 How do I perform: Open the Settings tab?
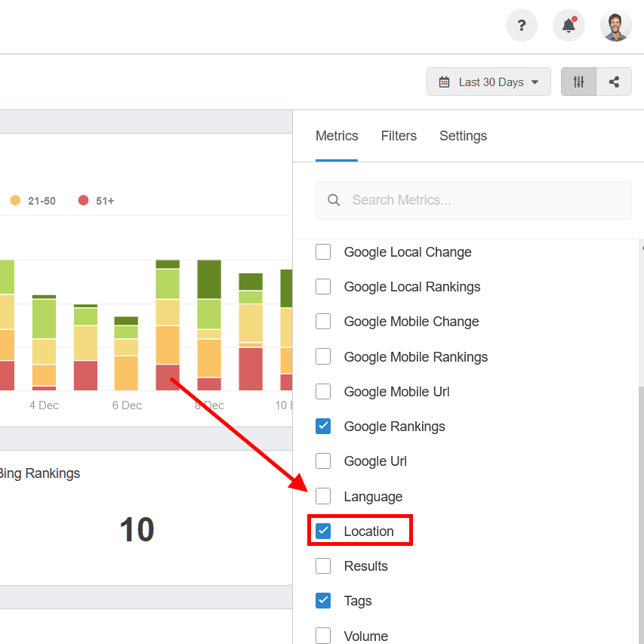[x=463, y=136]
